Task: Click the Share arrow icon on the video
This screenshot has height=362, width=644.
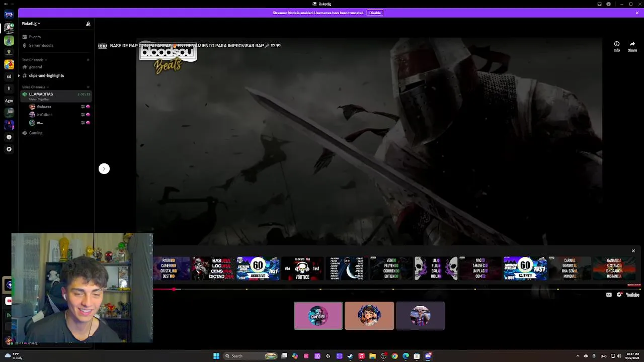Action: [632, 46]
